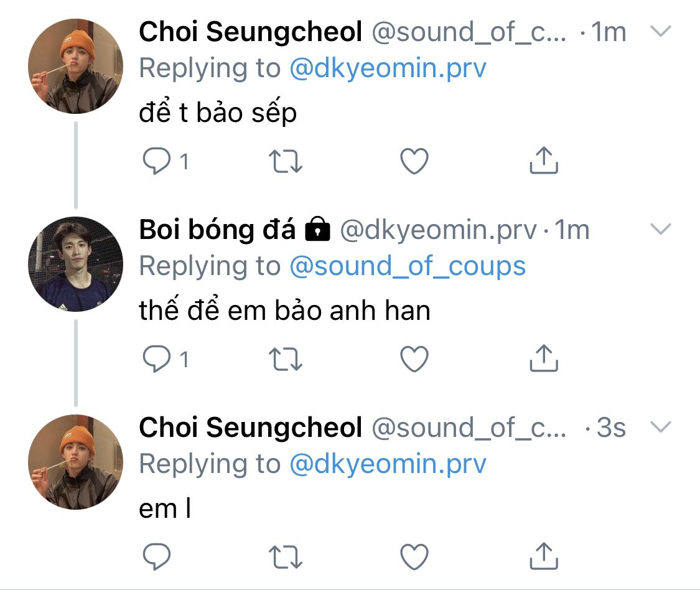Click the Boi bóng đá display name
The height and width of the screenshot is (590, 700).
(217, 230)
